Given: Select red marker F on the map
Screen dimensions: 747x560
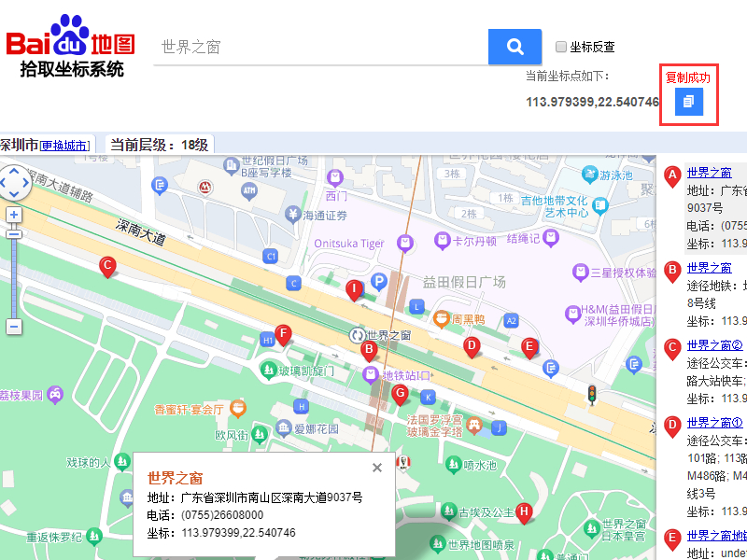Looking at the screenshot, I should point(283,335).
